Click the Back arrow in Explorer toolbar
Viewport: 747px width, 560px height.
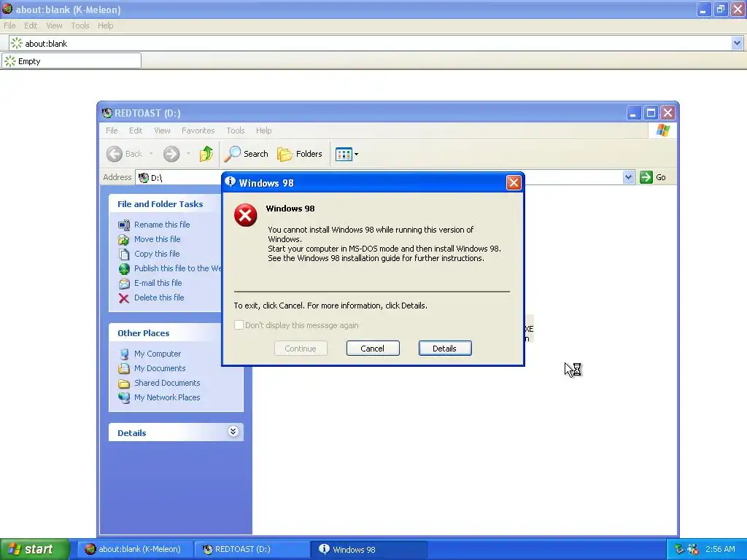point(115,154)
